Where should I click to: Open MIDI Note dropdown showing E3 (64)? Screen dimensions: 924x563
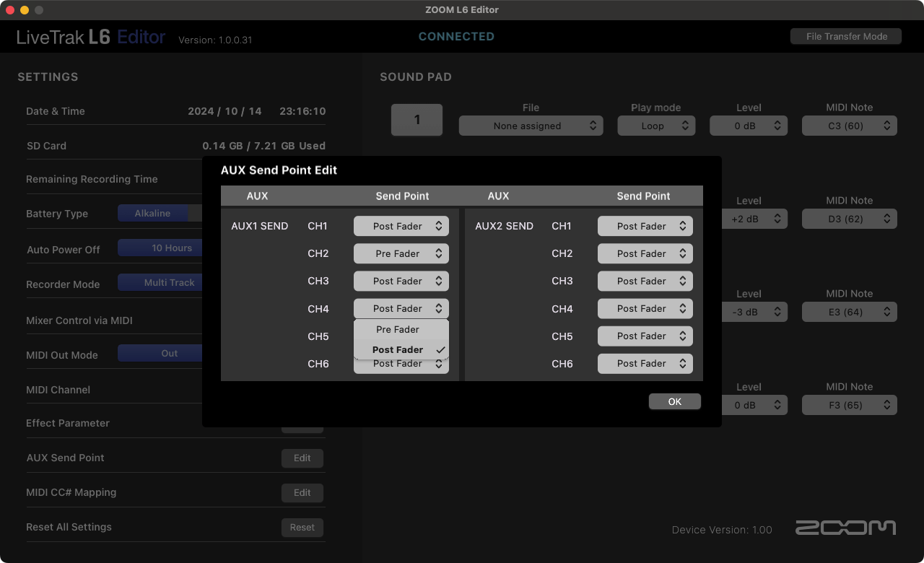tap(850, 312)
